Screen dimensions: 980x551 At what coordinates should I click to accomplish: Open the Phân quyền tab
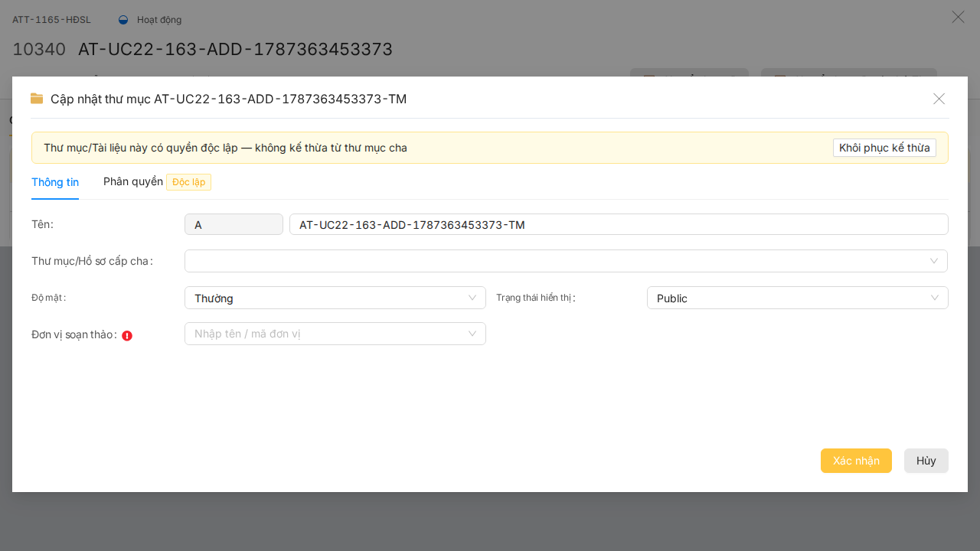(x=133, y=181)
